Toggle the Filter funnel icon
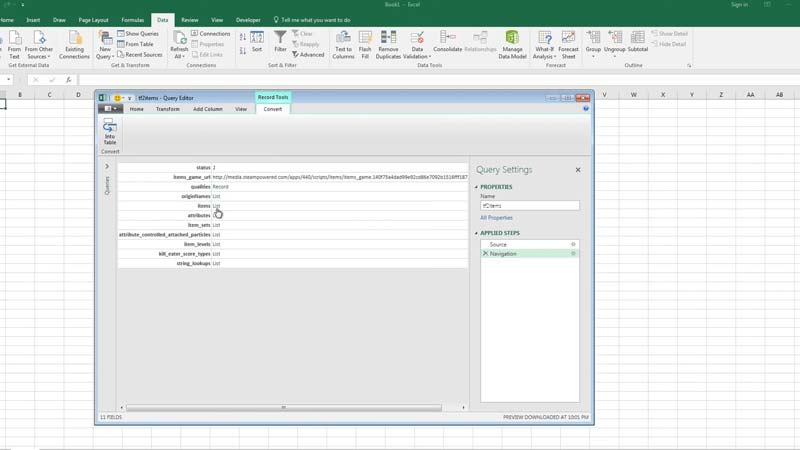 click(280, 41)
